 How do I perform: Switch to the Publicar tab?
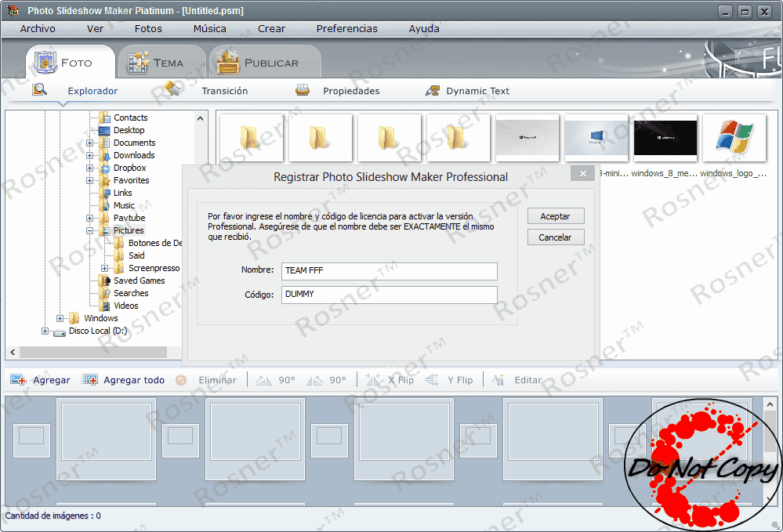265,63
